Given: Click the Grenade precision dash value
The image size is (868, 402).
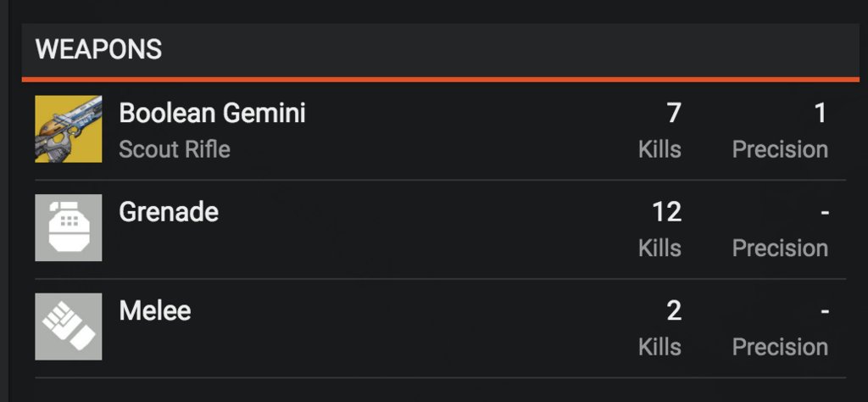Looking at the screenshot, I should 825,213.
